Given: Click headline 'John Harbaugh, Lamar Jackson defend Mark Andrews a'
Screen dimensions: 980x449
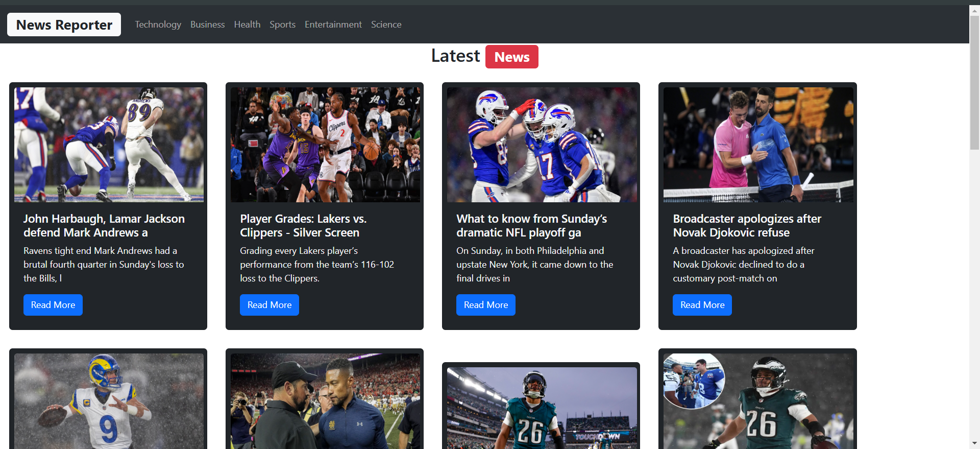Looking at the screenshot, I should point(104,225).
